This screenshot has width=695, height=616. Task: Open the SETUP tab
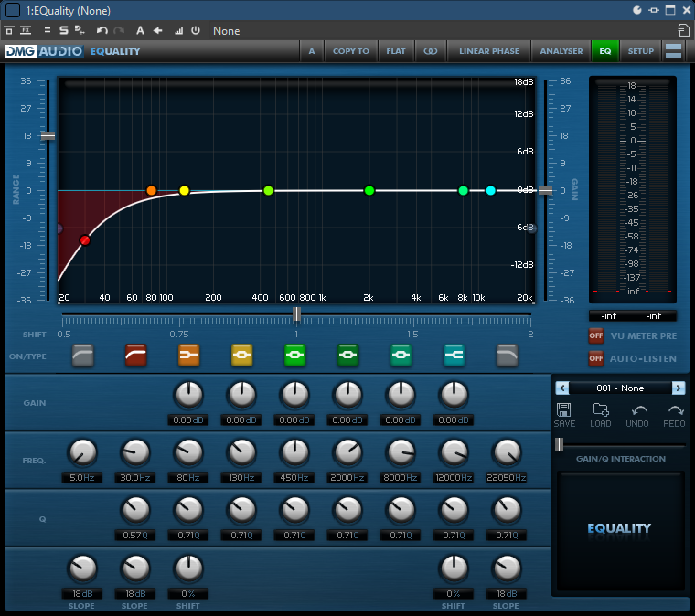coord(640,51)
